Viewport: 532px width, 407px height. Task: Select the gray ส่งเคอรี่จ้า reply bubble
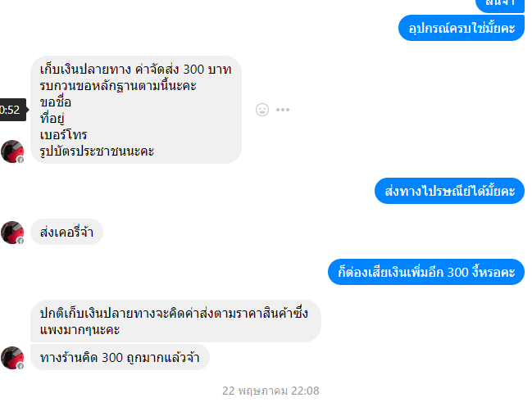click(x=67, y=232)
